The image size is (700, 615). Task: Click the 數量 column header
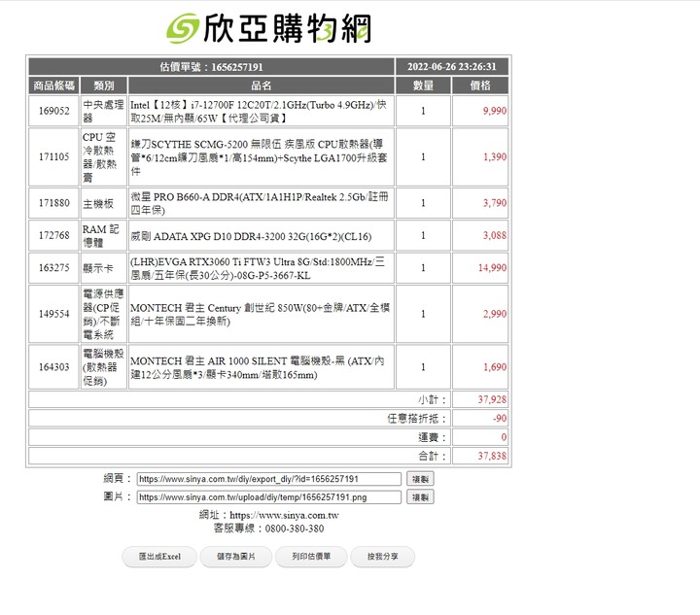(423, 85)
